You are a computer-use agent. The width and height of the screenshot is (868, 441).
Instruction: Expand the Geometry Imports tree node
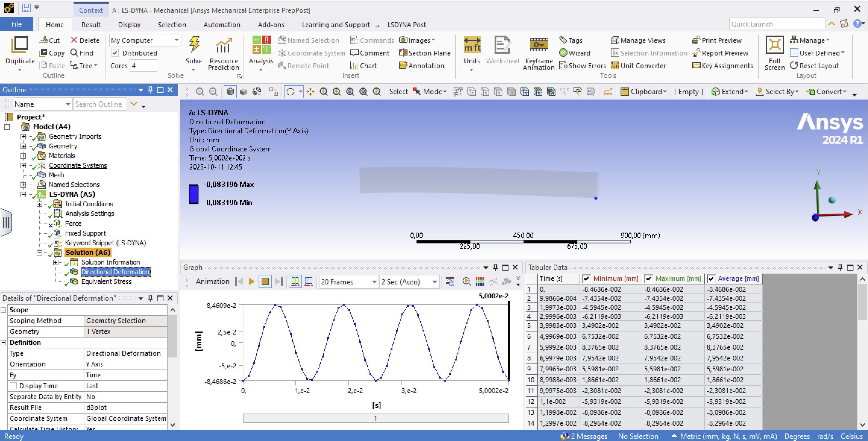coord(23,136)
